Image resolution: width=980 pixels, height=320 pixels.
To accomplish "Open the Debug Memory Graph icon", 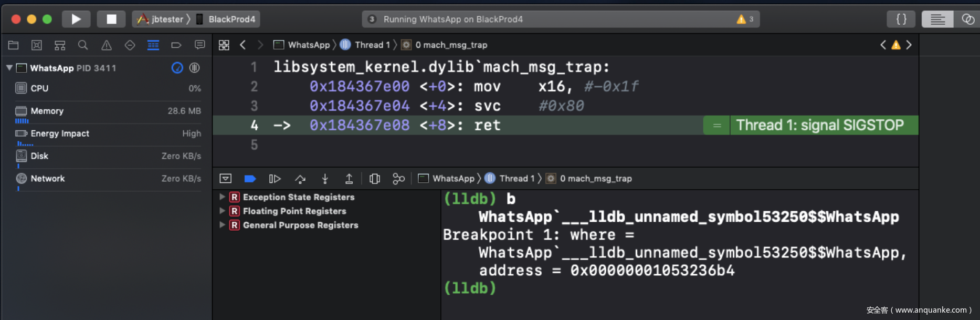I will (x=398, y=179).
